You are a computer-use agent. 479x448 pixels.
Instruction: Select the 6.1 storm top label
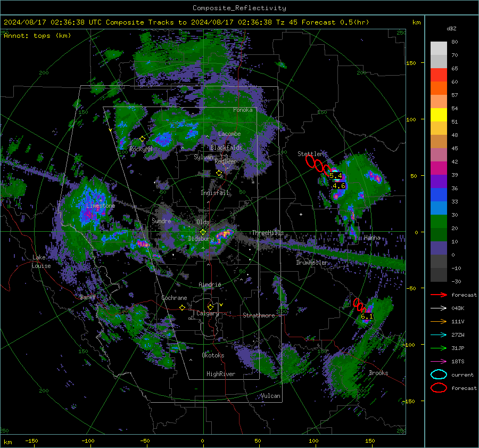point(367,316)
